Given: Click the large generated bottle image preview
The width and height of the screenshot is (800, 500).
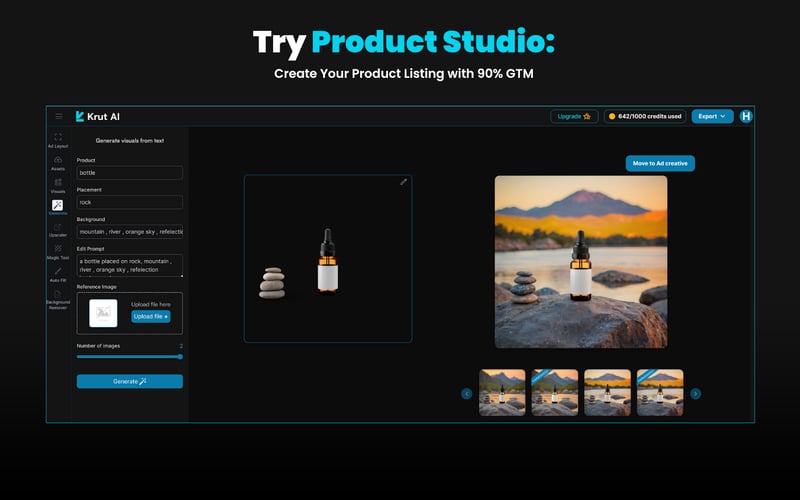Looking at the screenshot, I should [581, 262].
